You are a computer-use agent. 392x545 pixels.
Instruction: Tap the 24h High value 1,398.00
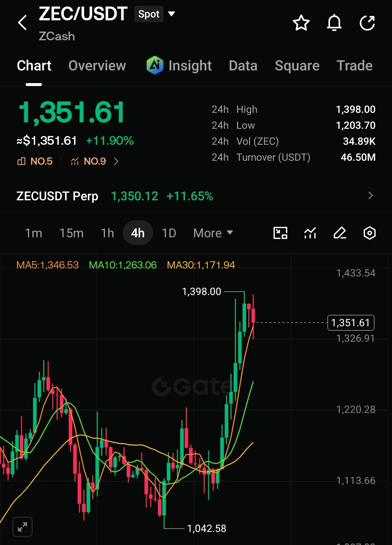(356, 109)
